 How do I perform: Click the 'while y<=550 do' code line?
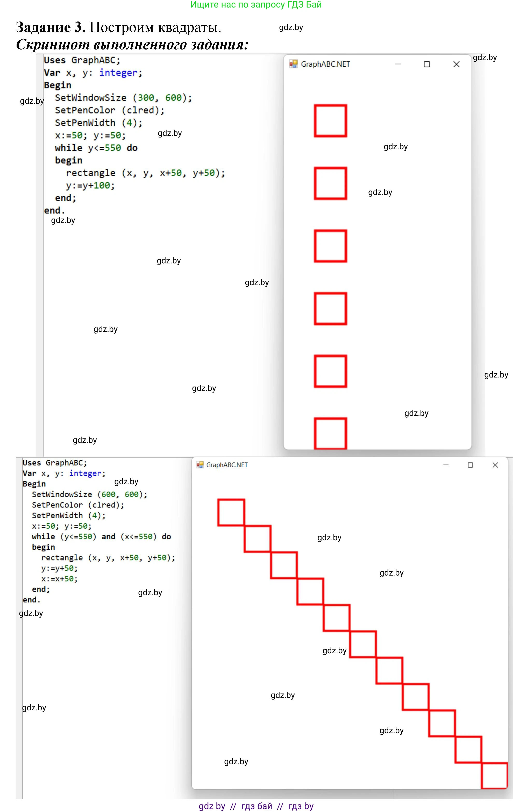click(96, 148)
